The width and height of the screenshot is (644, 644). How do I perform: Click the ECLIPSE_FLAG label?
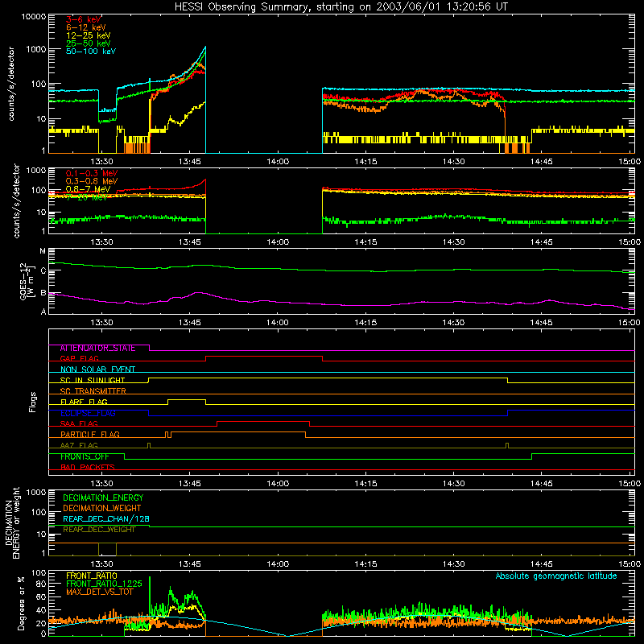pyautogui.click(x=88, y=413)
